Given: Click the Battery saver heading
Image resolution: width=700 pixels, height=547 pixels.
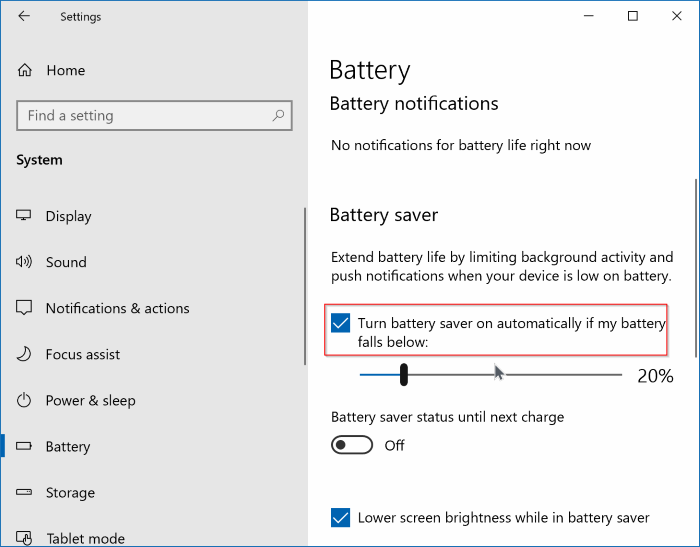Looking at the screenshot, I should coord(383,215).
